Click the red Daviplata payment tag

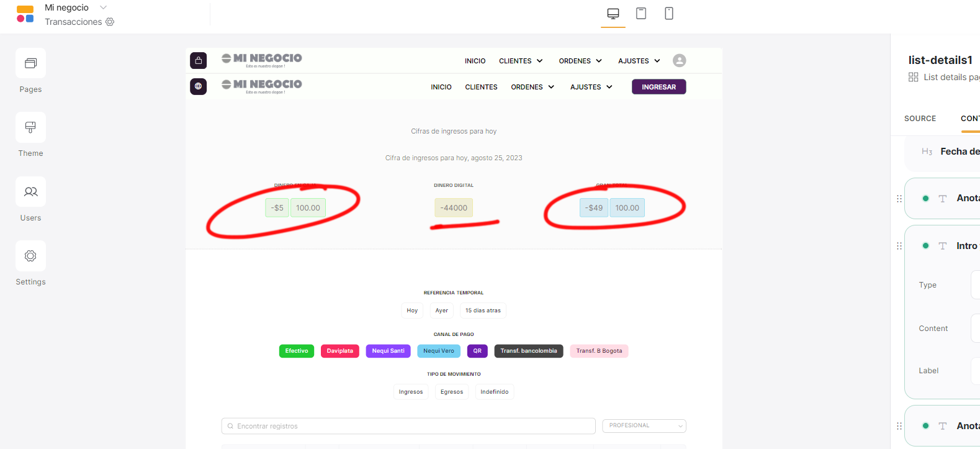340,351
